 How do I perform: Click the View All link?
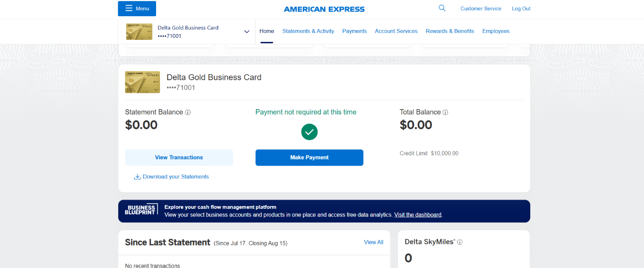[373, 242]
